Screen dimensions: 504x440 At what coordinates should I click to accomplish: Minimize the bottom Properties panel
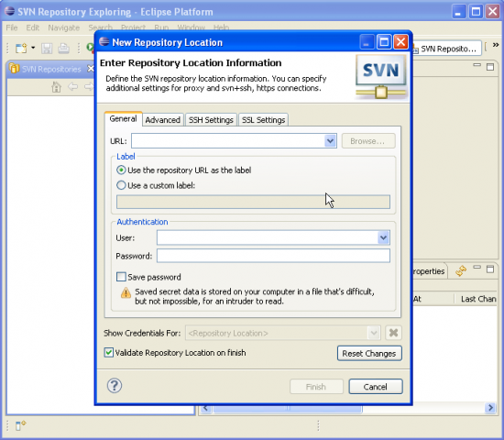[x=477, y=268]
